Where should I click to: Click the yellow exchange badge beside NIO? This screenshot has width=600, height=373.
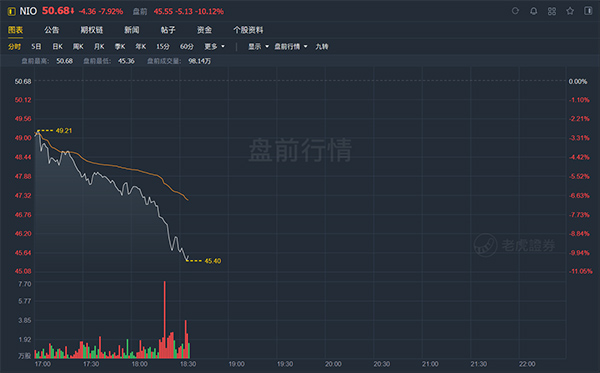[x=12, y=11]
